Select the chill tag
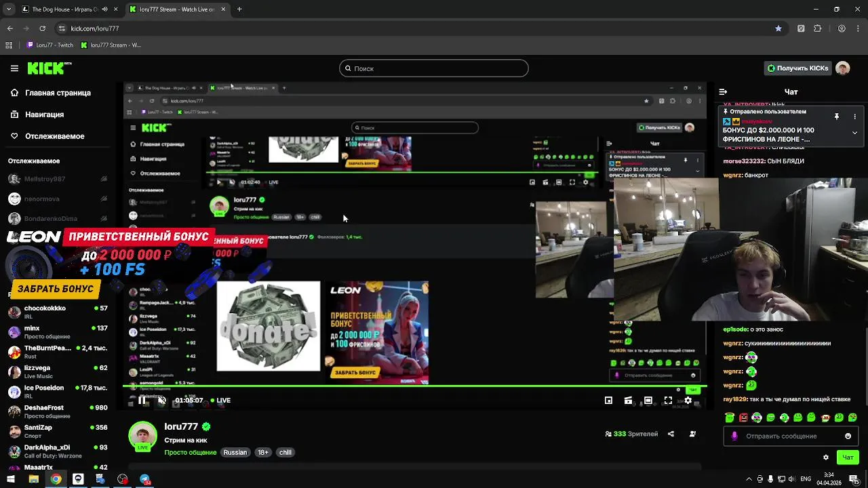Screen dimensions: 868x488 point(285,453)
